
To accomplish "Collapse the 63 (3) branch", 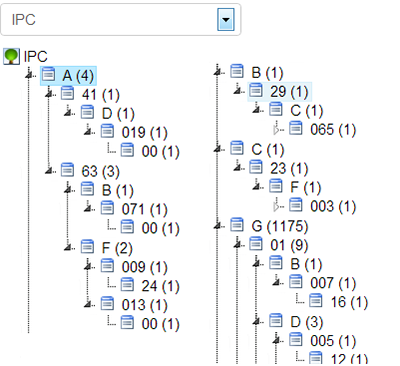I will tap(50, 171).
